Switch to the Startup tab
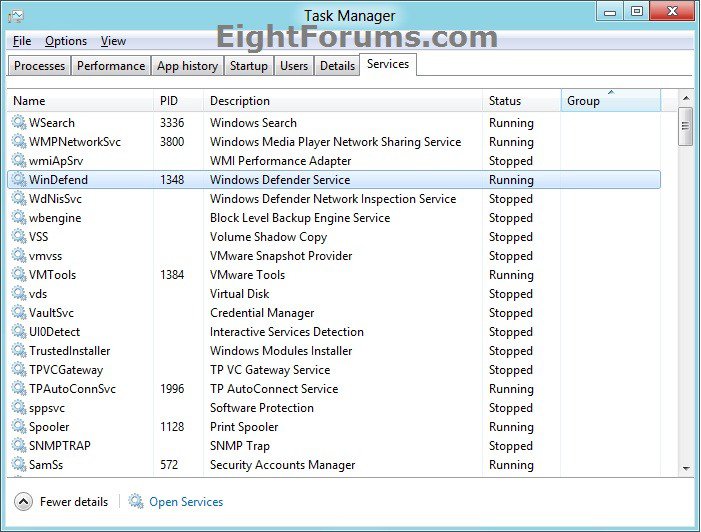The image size is (701, 532). [248, 66]
